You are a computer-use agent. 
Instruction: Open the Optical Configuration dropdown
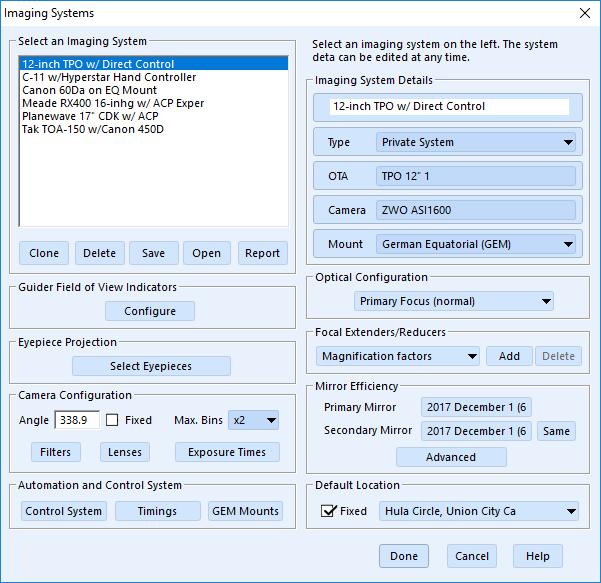click(x=454, y=301)
